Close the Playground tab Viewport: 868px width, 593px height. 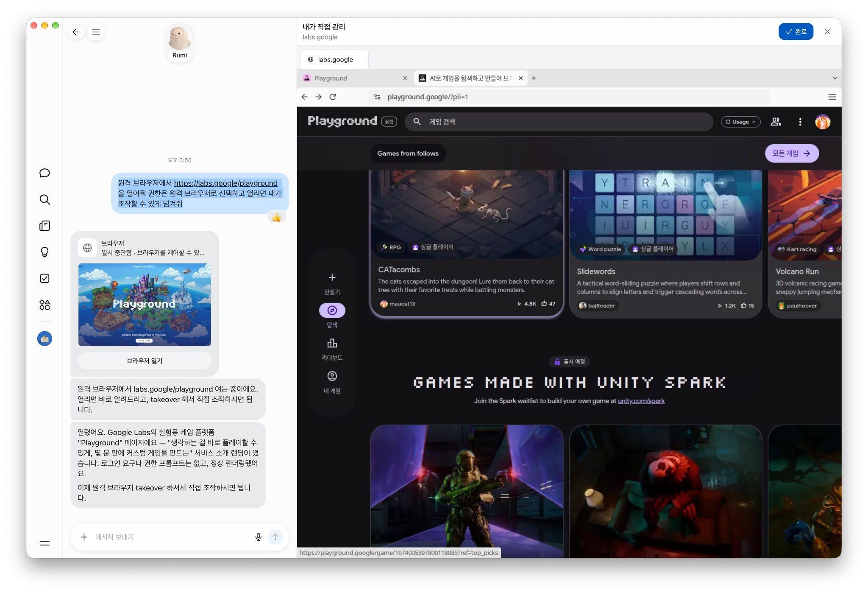pyautogui.click(x=405, y=78)
